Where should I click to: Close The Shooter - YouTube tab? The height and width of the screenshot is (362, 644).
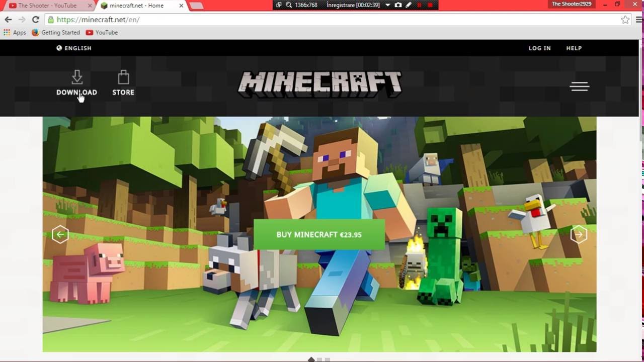click(x=89, y=6)
